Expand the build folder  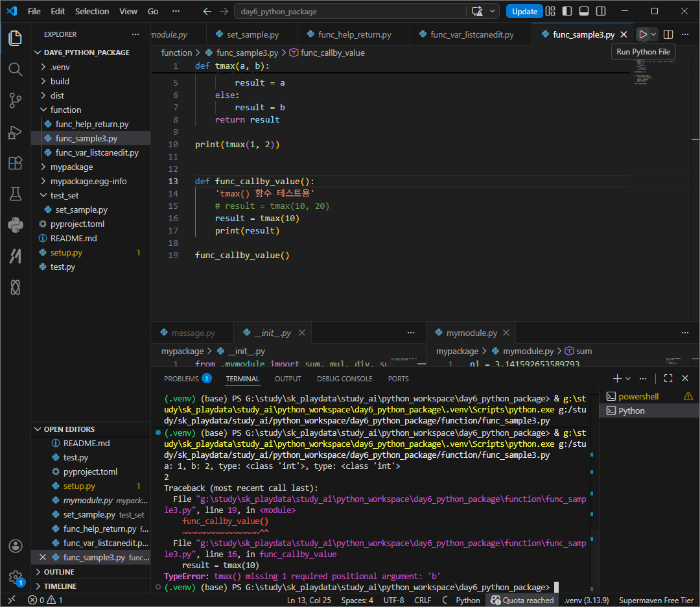[x=91, y=81]
